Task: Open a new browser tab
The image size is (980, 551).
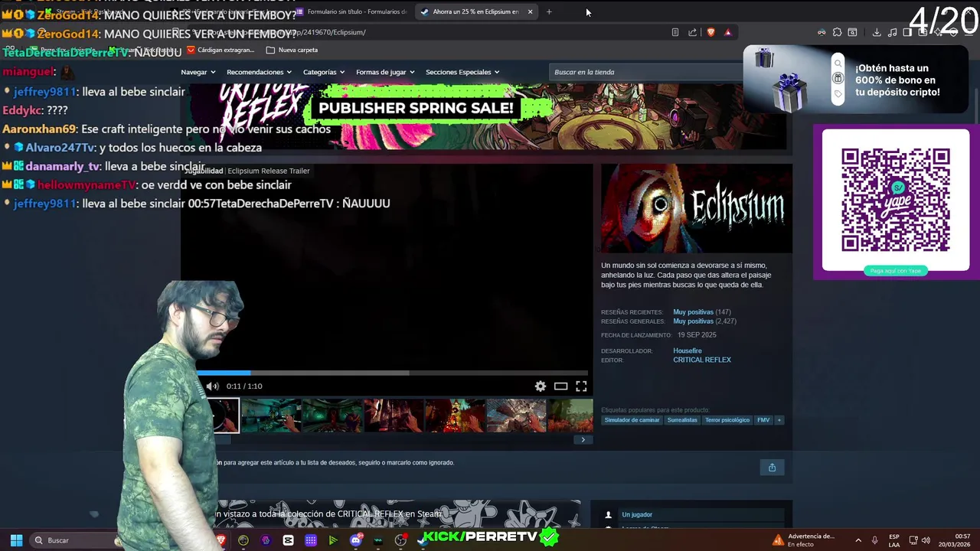Action: [x=549, y=11]
